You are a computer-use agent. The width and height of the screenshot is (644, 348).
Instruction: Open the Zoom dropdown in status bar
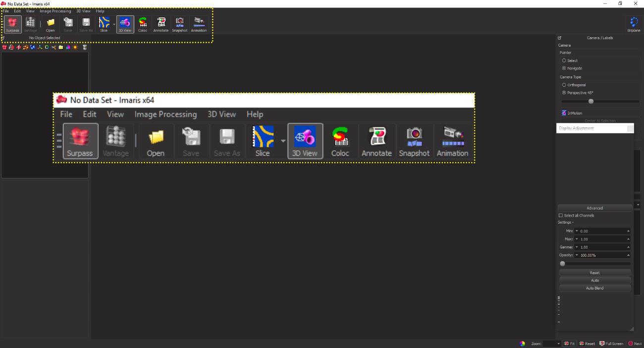coord(559,344)
